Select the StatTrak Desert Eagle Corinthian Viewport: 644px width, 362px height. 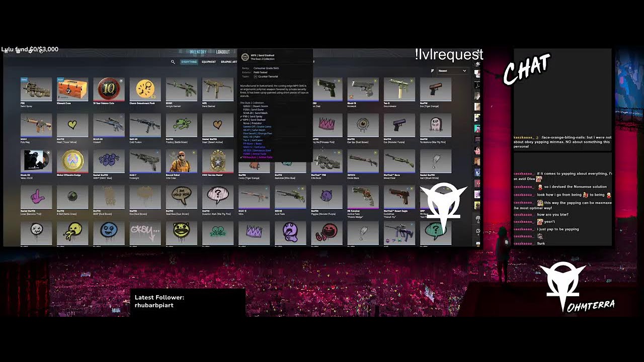point(399,197)
